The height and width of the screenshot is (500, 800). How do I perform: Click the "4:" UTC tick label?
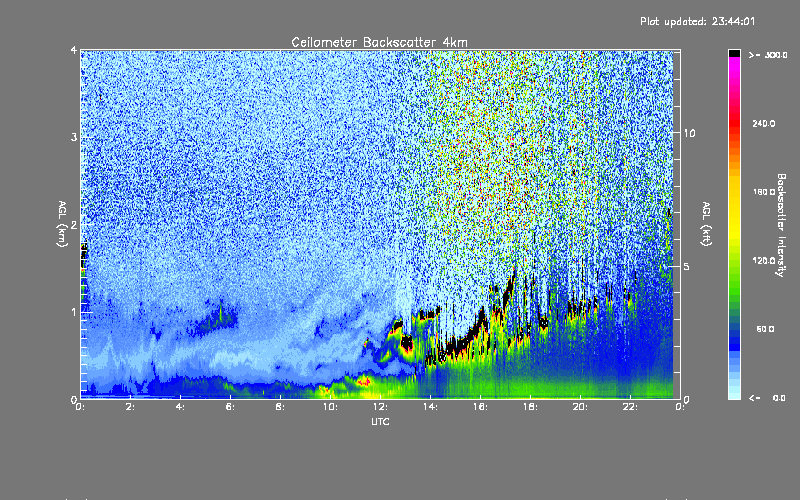tap(181, 407)
